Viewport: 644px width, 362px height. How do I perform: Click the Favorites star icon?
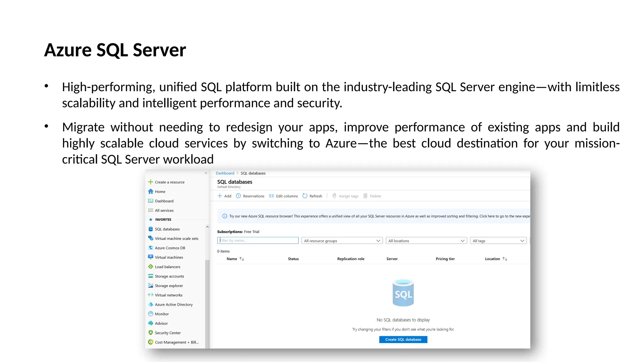(151, 220)
